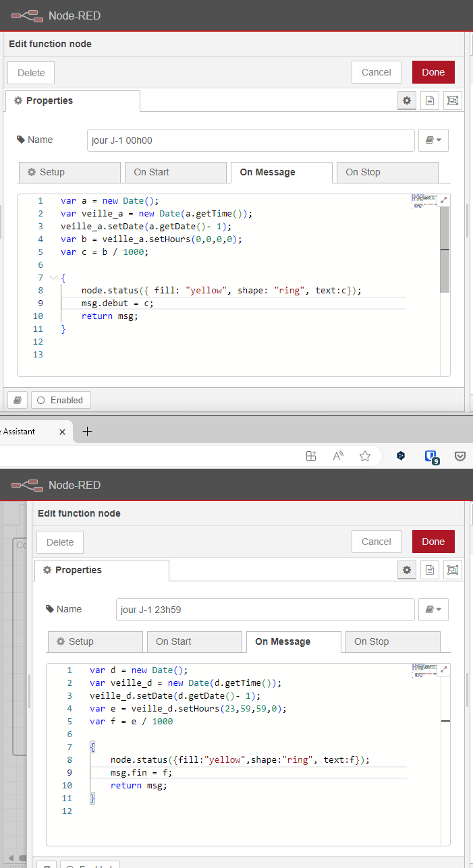Click 'return msg;' on line 10 in top editor

(109, 316)
